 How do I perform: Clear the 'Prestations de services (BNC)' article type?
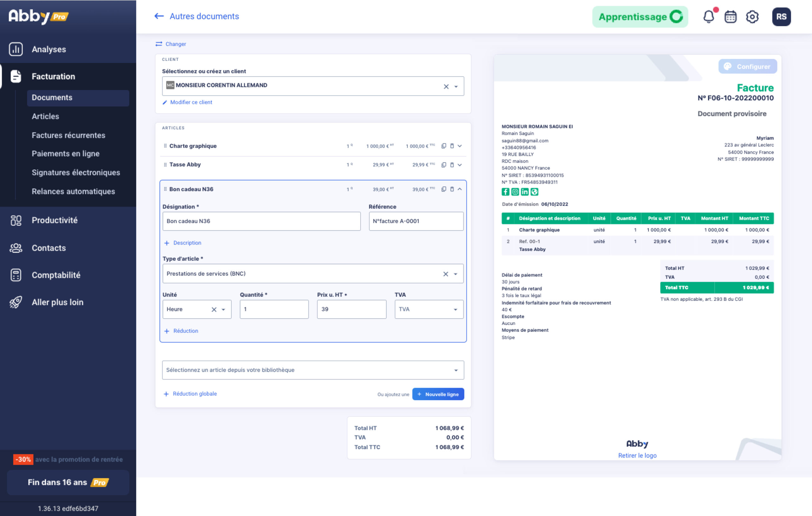click(x=446, y=274)
